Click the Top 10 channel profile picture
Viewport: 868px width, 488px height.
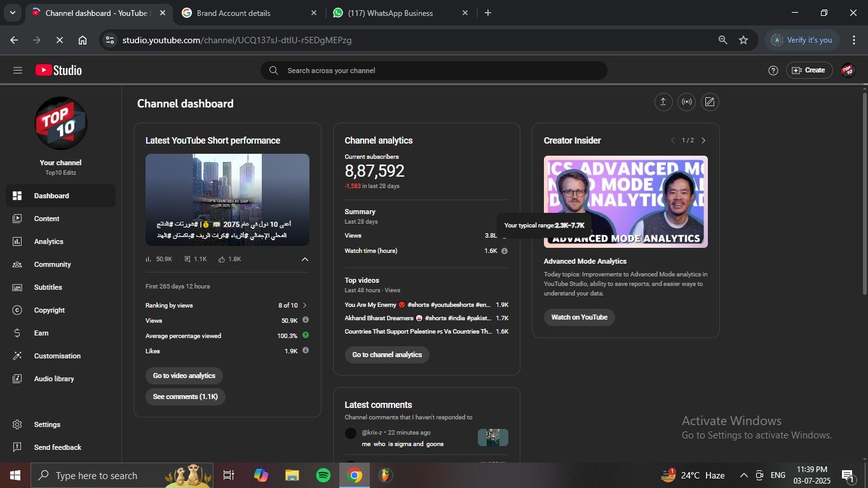tap(60, 123)
